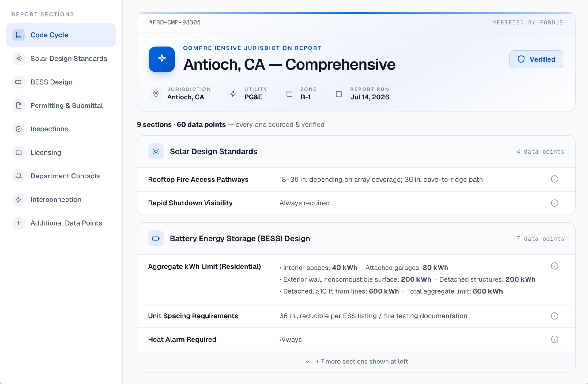Click 'Heat Alarm Required' row label
The image size is (588, 384).
tap(182, 339)
